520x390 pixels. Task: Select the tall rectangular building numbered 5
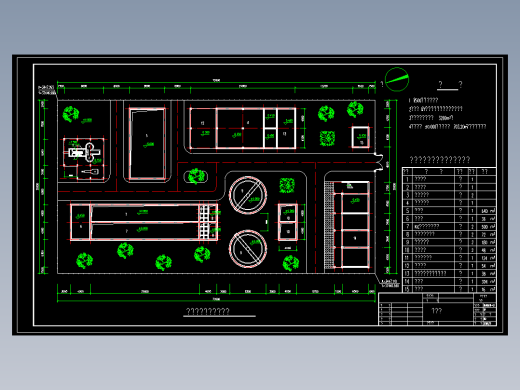click(147, 144)
